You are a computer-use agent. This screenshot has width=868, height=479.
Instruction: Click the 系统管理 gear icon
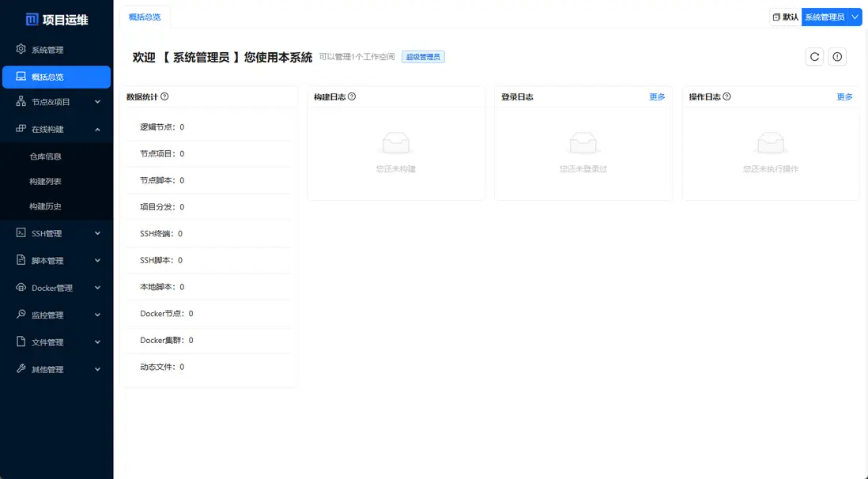tap(21, 49)
